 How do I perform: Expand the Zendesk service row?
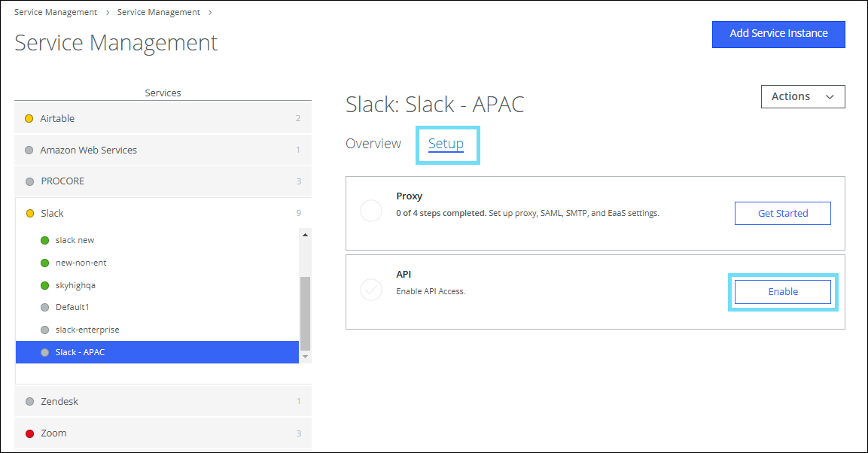(x=163, y=401)
